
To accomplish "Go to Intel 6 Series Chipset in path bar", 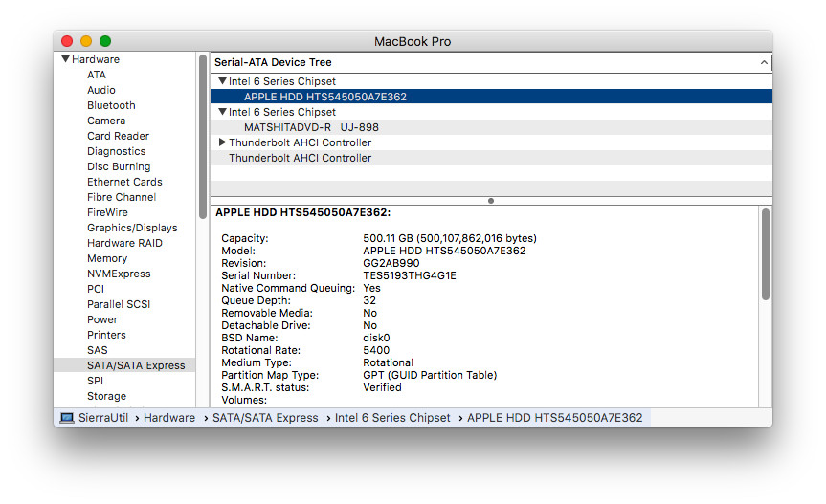I will 392,417.
